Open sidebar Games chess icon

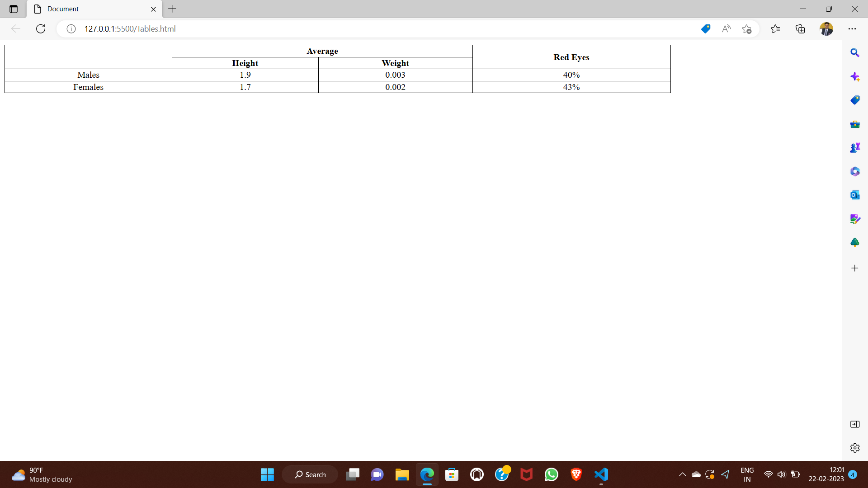855,148
